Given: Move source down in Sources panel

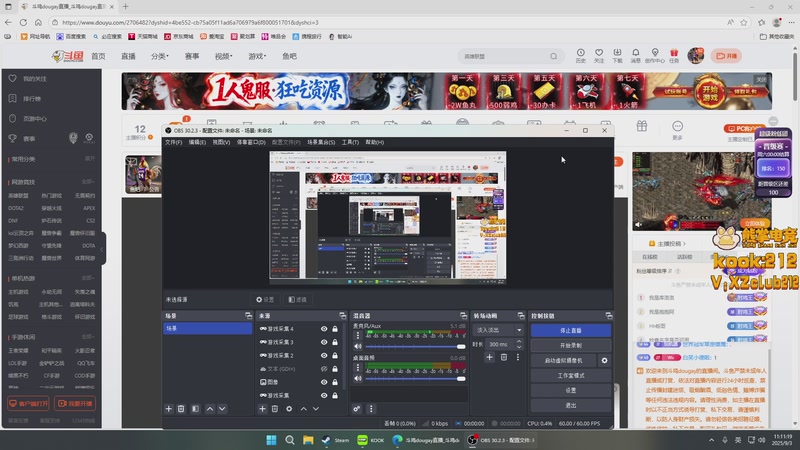Looking at the screenshot, I should [316, 409].
